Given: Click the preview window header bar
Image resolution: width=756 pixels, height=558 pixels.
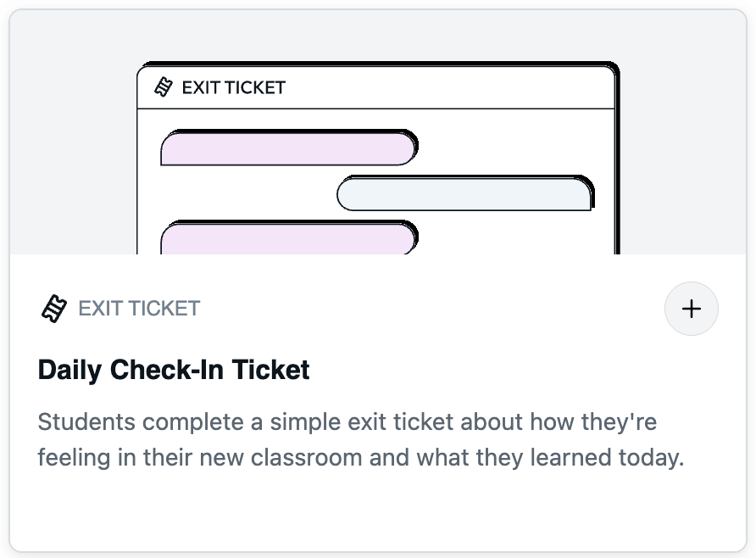Looking at the screenshot, I should point(375,88).
